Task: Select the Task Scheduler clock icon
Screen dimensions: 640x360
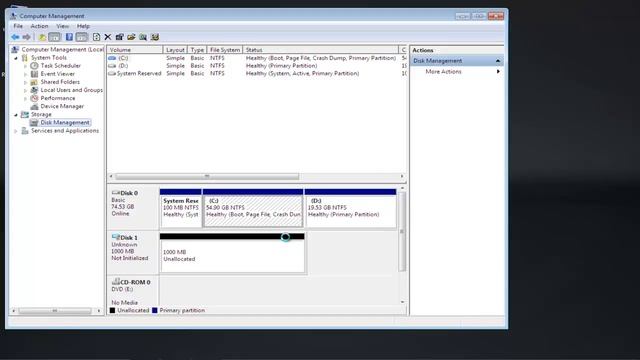Action: click(x=34, y=66)
